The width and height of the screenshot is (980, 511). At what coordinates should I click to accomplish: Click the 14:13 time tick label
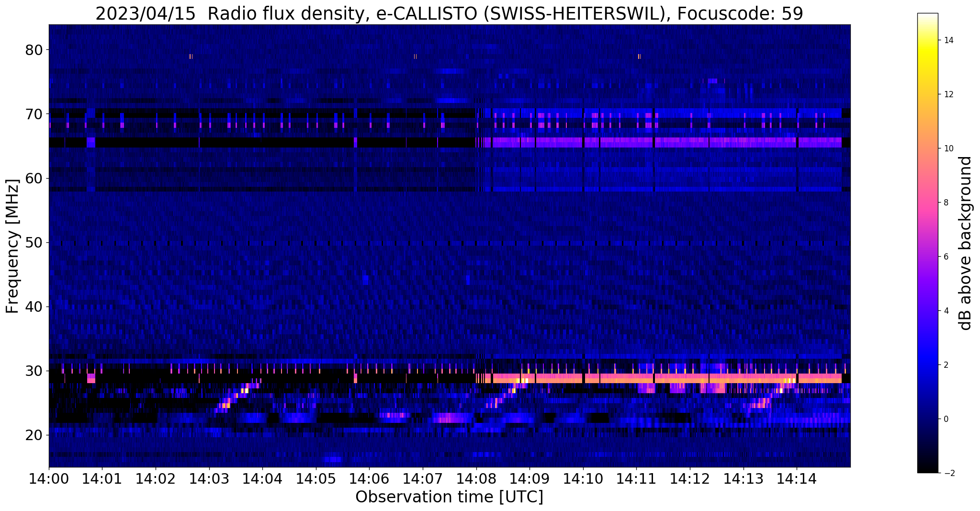(x=743, y=478)
